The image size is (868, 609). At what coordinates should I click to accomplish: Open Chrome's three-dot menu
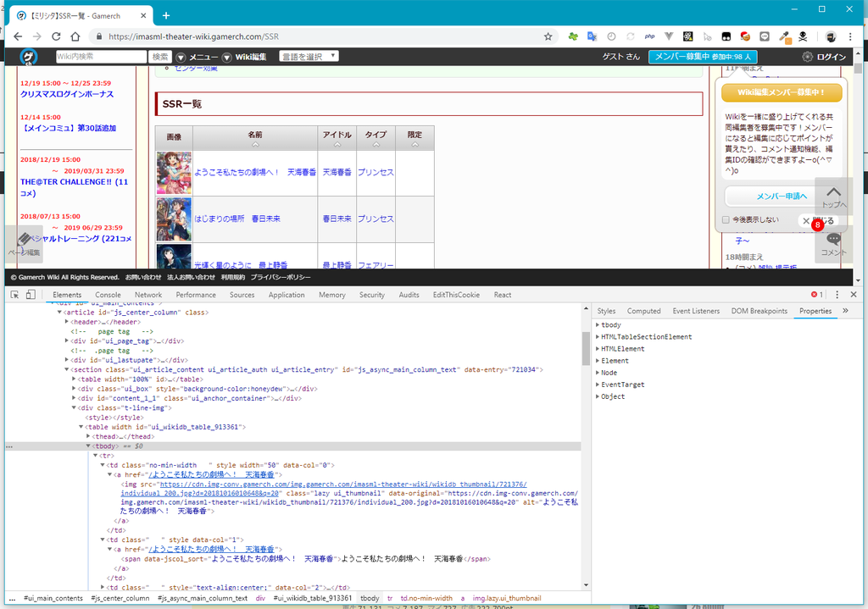[x=850, y=36]
